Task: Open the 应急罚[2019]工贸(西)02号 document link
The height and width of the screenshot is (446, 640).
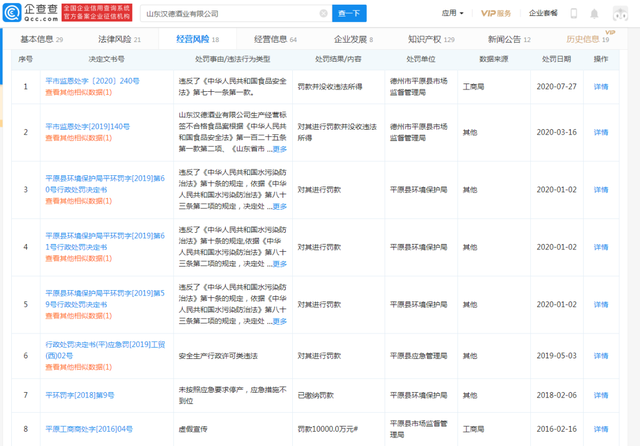Action: (105, 350)
